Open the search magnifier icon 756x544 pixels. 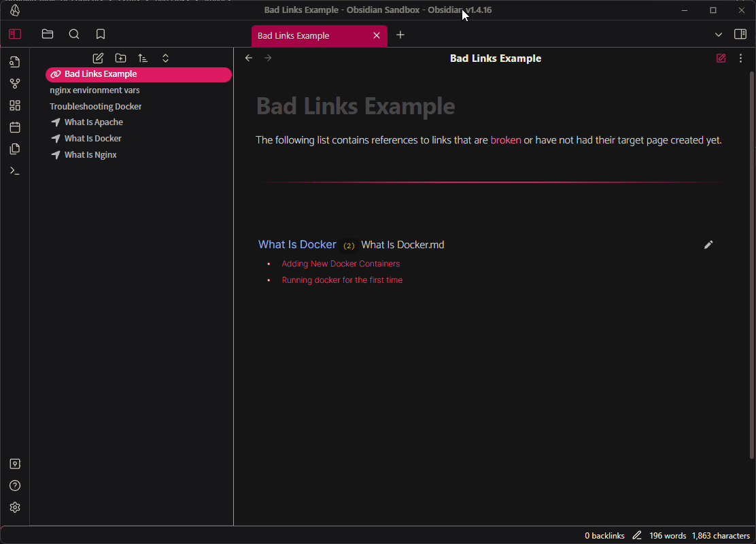pyautogui.click(x=74, y=34)
